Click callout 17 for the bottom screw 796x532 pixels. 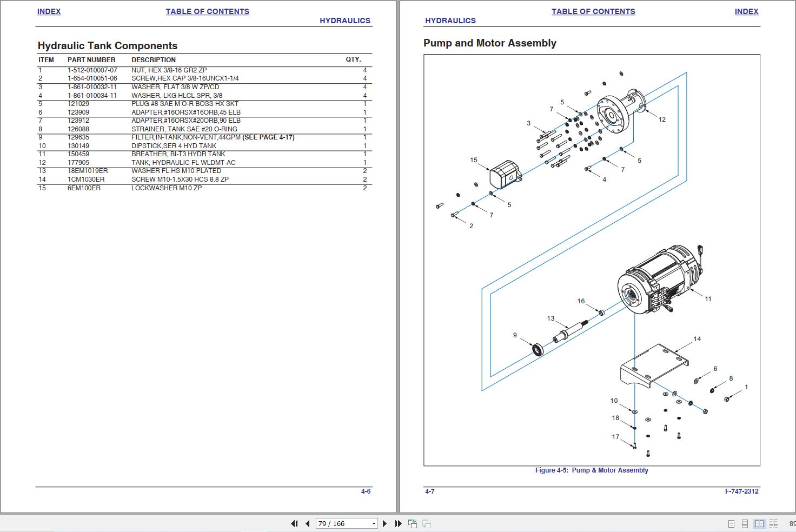point(615,437)
